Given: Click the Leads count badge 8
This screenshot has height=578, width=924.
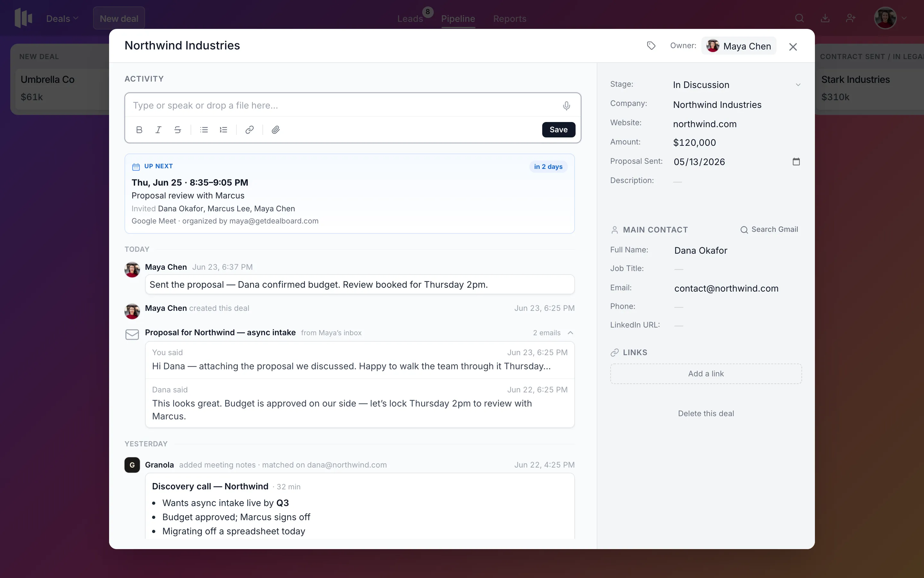Looking at the screenshot, I should click(428, 12).
